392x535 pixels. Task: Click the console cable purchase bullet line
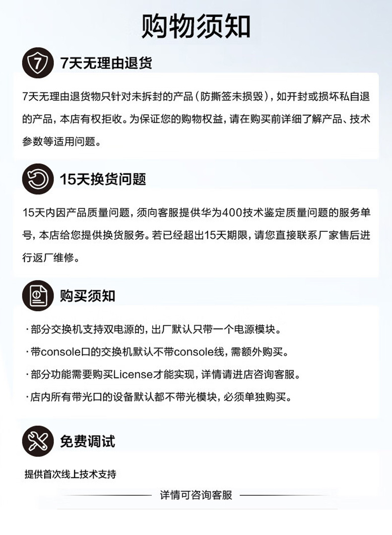[x=157, y=352]
